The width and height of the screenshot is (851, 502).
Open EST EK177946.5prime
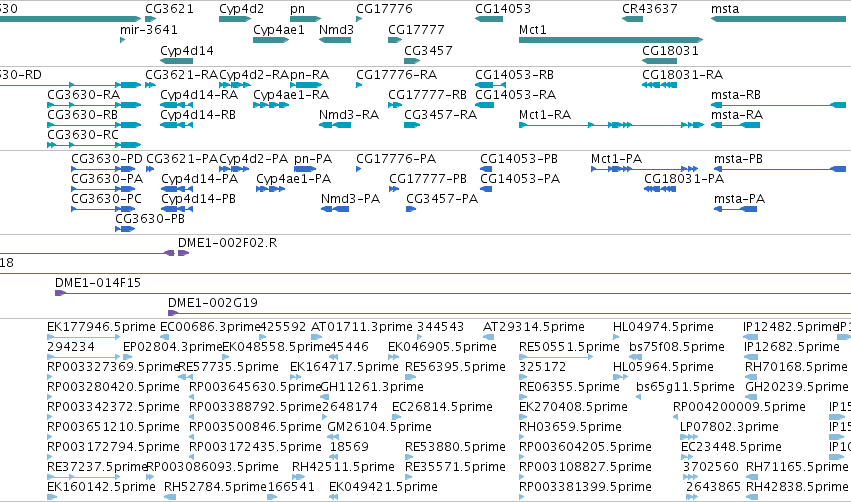[x=101, y=327]
